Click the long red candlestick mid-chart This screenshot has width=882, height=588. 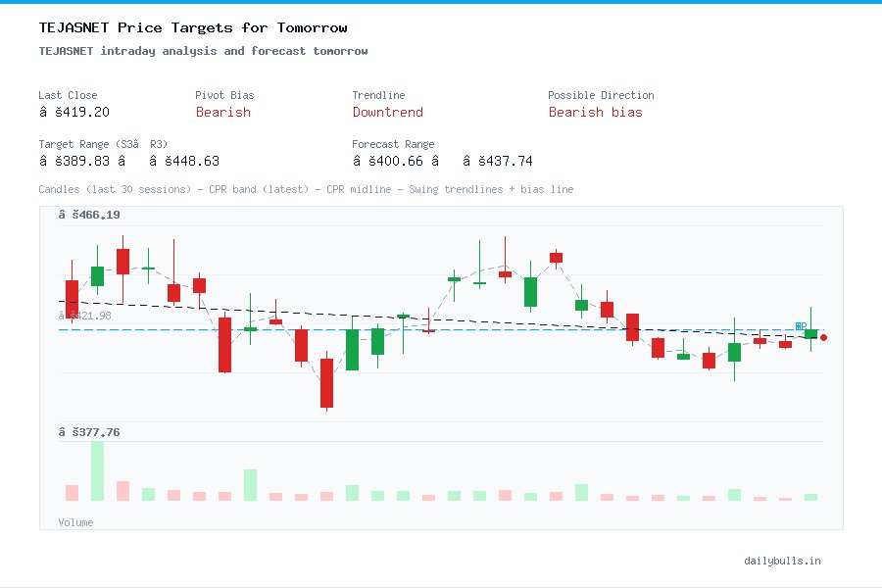pyautogui.click(x=325, y=384)
